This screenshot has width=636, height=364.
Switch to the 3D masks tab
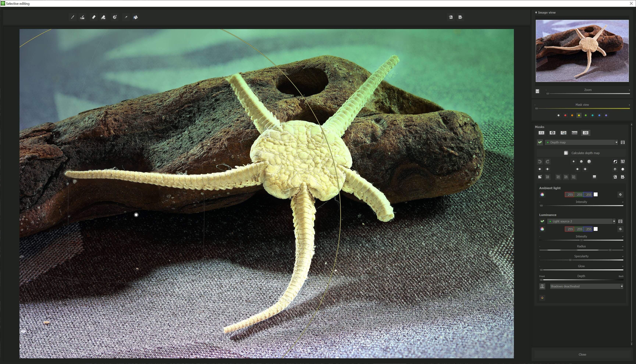tap(585, 133)
